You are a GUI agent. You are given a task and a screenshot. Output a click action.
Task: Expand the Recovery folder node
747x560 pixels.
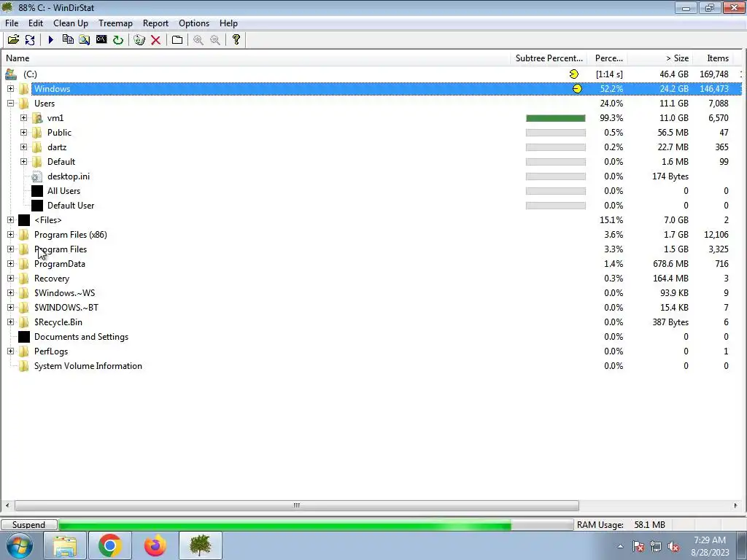(10, 279)
